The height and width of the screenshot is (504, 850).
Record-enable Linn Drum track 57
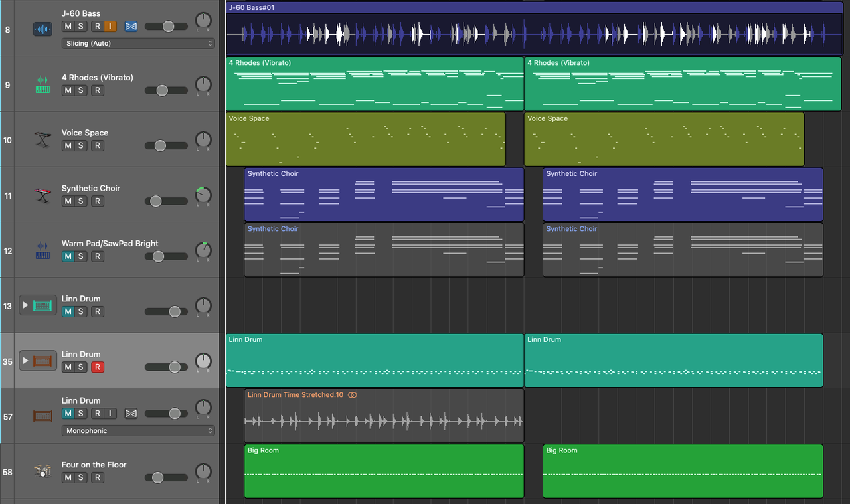98,413
